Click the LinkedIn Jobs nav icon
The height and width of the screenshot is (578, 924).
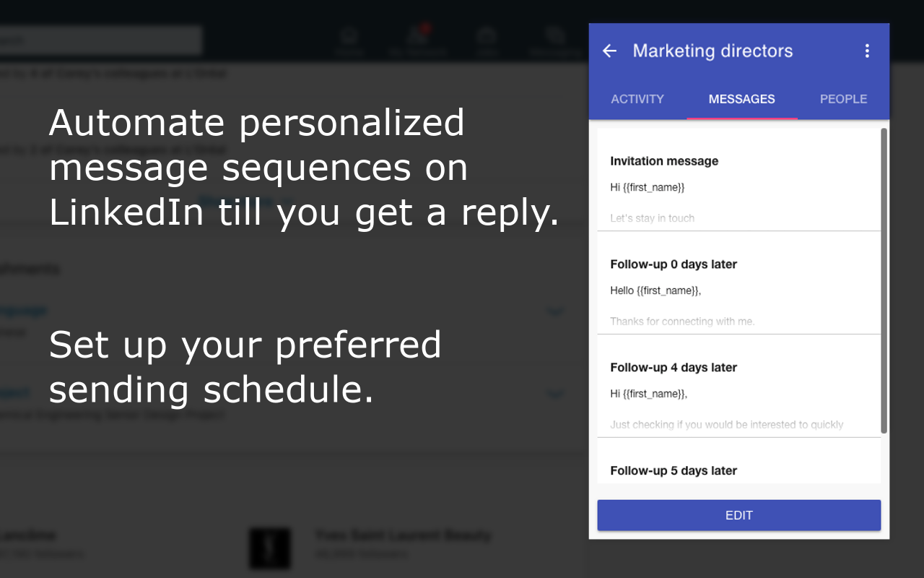[486, 38]
